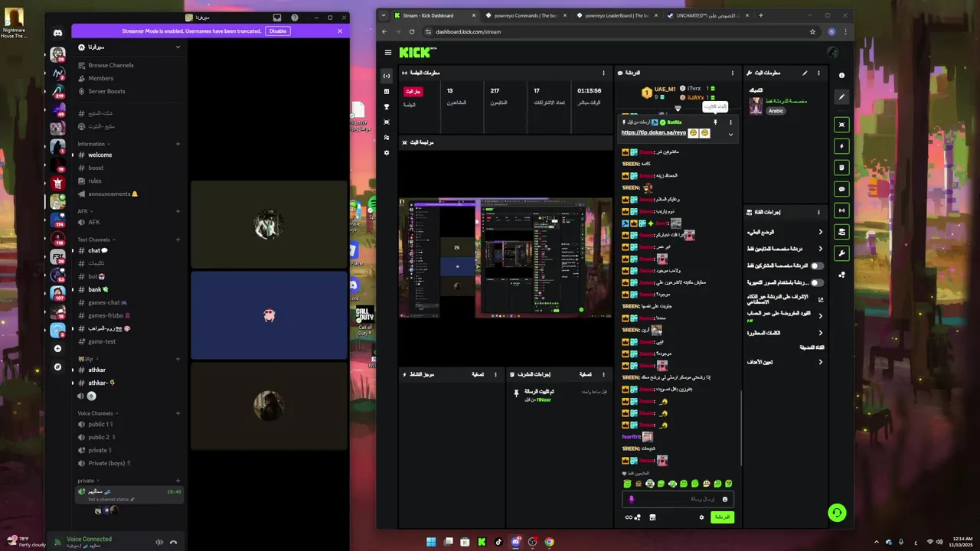Open Chrome in Windows taskbar

(x=549, y=542)
